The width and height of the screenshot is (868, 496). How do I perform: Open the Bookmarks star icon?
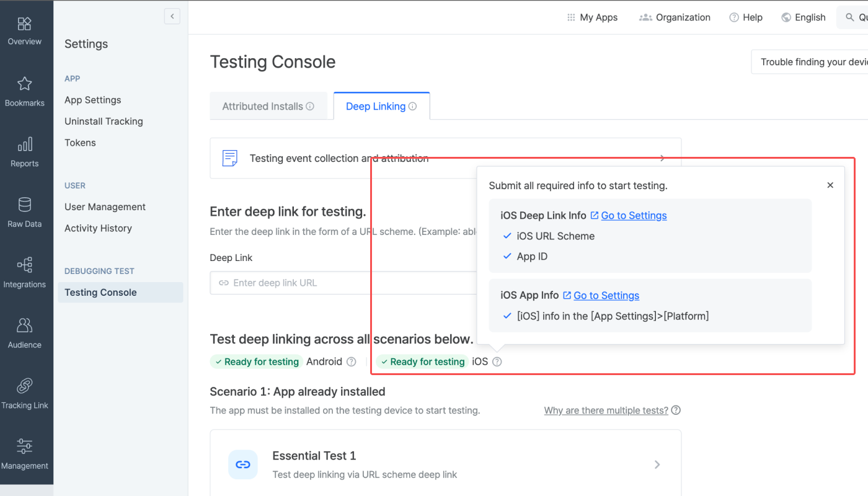pyautogui.click(x=25, y=84)
